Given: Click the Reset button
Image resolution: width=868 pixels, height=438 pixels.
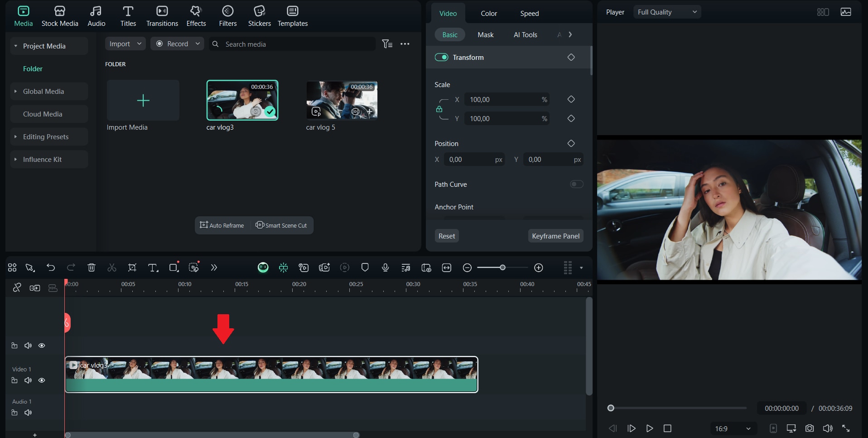Looking at the screenshot, I should pos(447,236).
